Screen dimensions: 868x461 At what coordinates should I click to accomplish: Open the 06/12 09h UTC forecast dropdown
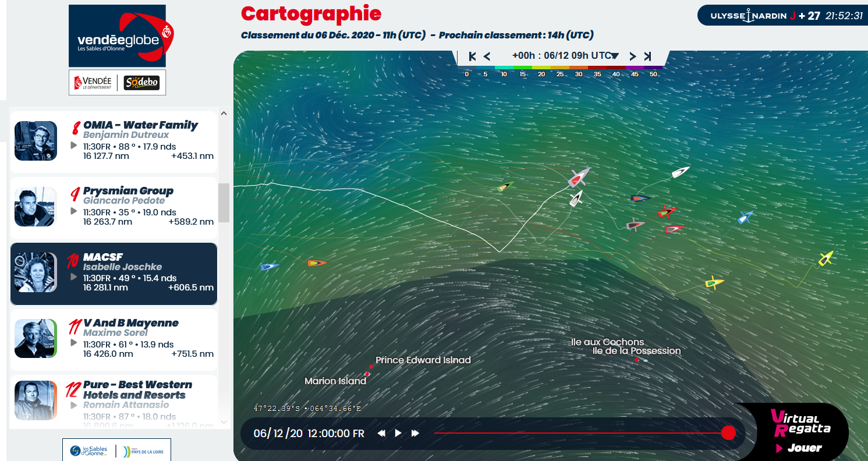pos(565,56)
